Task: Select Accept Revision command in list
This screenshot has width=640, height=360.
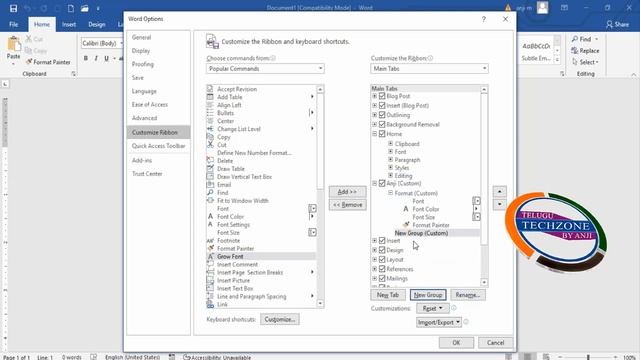Action: 261,89
